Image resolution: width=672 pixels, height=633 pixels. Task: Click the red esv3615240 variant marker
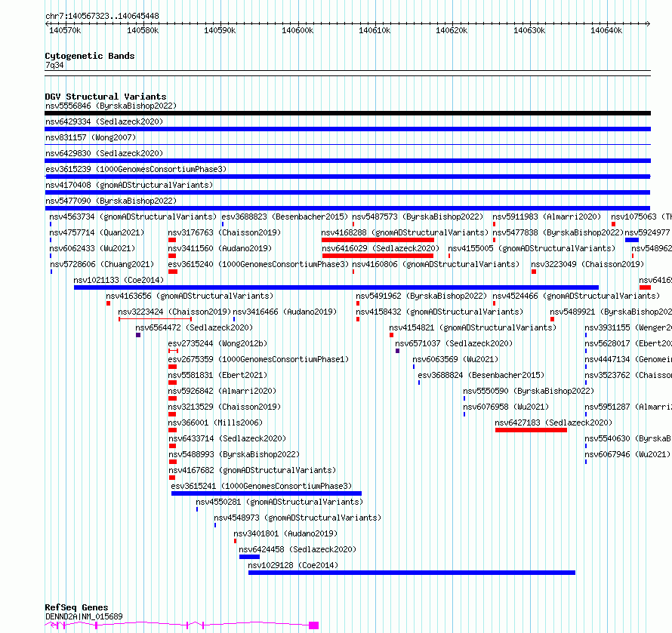(x=173, y=272)
